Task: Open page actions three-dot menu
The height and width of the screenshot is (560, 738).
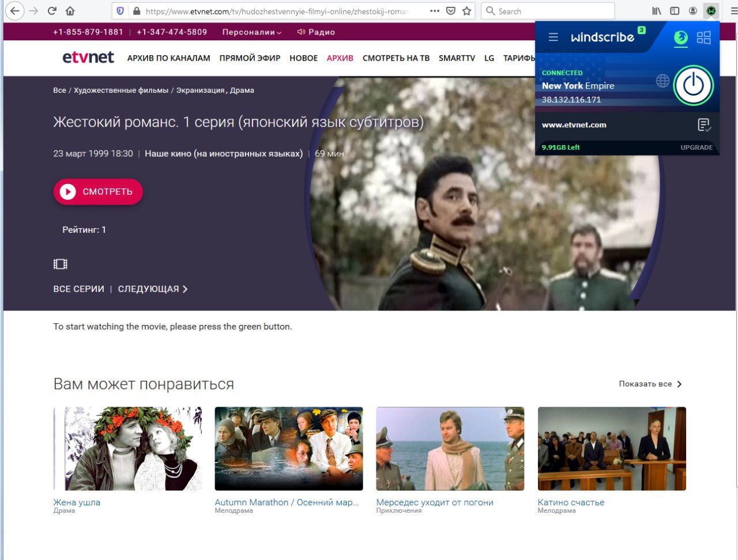Action: (435, 11)
